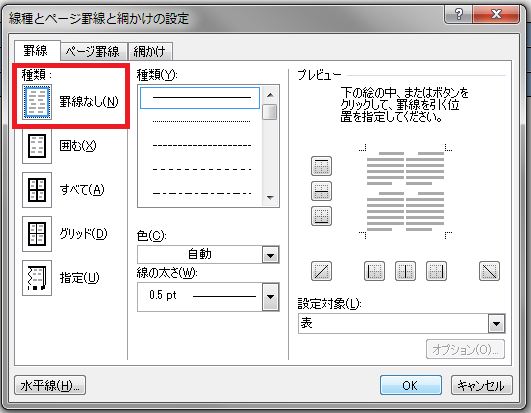Toggle the diagonal up border button
531x413 pixels.
pyautogui.click(x=321, y=271)
